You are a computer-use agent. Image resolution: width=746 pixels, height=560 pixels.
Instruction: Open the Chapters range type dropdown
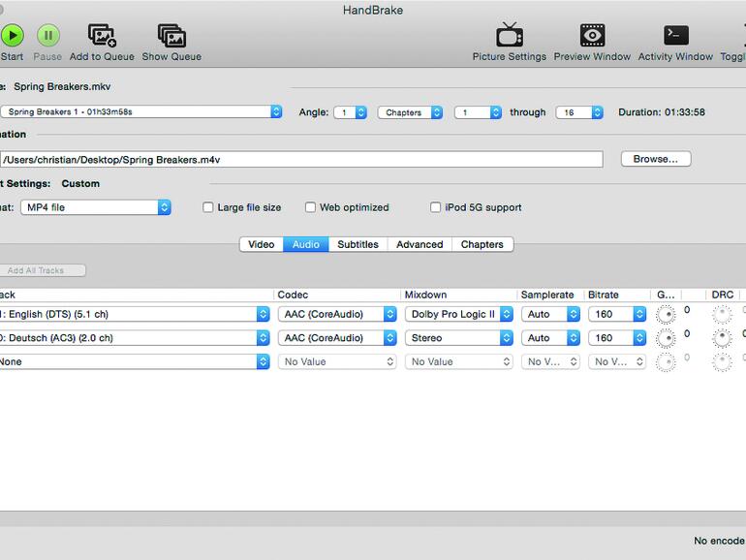[x=410, y=112]
